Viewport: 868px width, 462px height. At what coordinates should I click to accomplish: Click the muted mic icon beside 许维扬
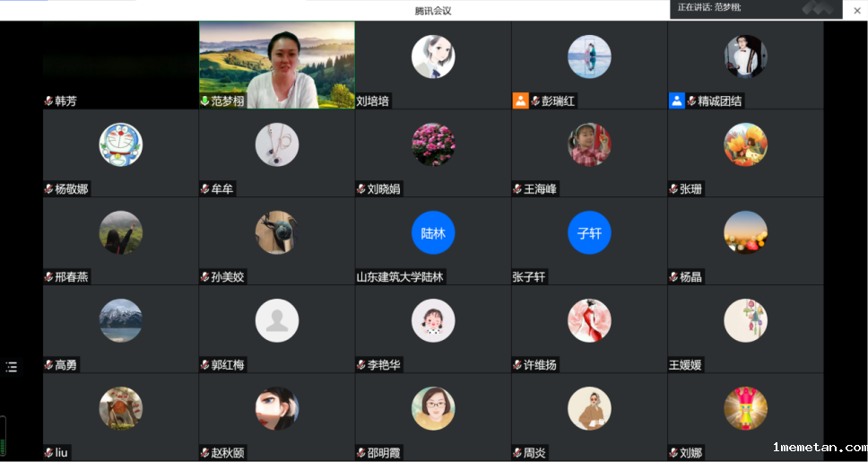(x=517, y=365)
